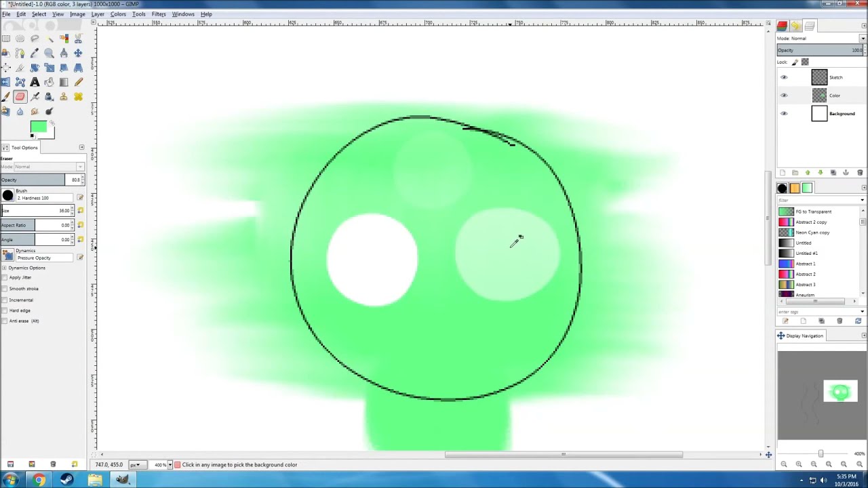Select the Pencil tool
The width and height of the screenshot is (868, 488).
78,82
